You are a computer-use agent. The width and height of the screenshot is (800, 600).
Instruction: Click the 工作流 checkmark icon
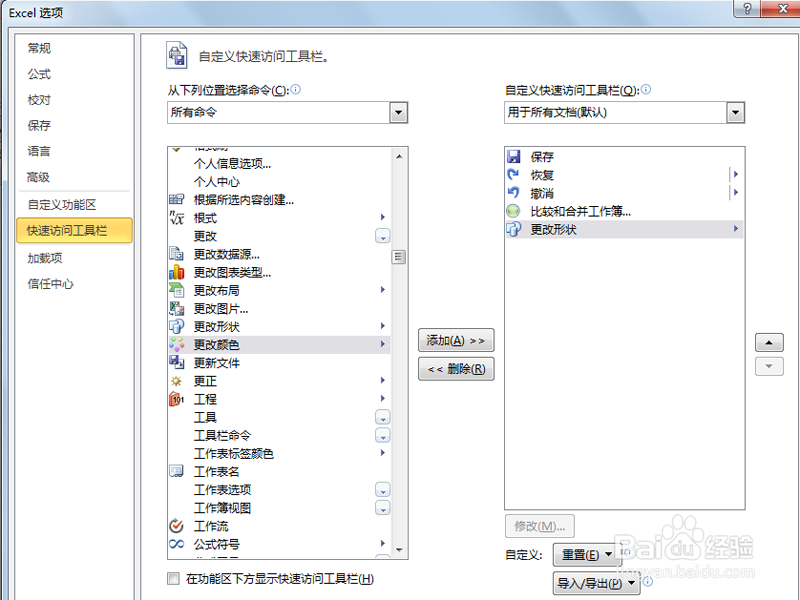coord(177,526)
